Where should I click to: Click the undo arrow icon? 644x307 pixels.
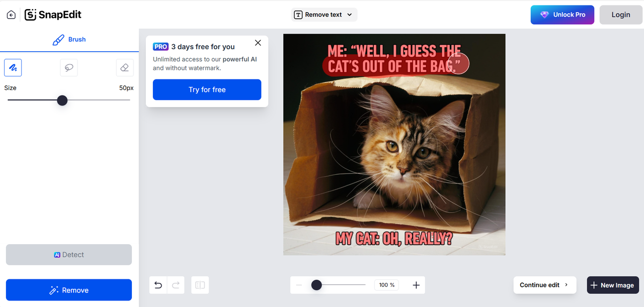(158, 285)
